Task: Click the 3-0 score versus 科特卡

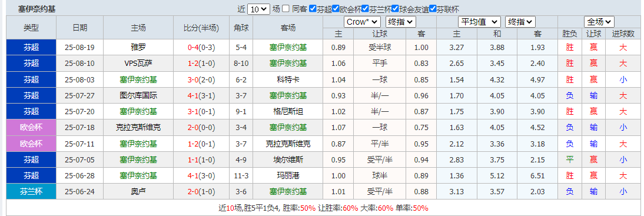Action: click(x=194, y=79)
